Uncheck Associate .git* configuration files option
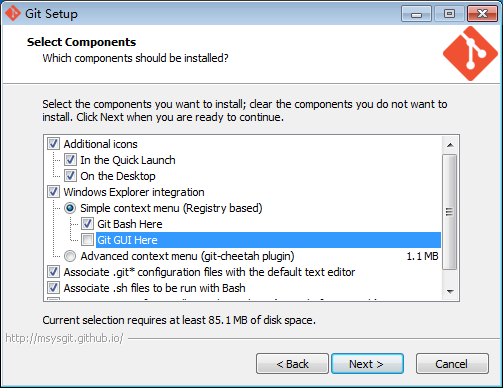This screenshot has height=388, width=503. tap(53, 272)
